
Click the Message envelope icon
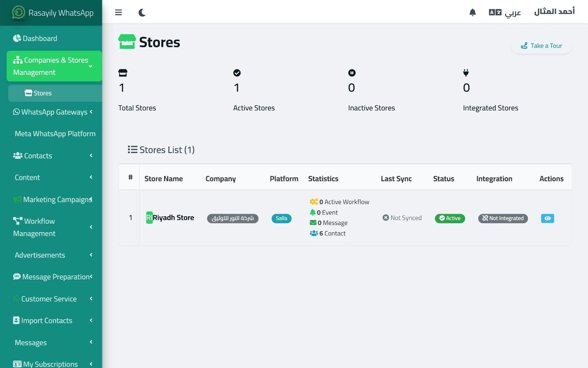click(x=313, y=223)
